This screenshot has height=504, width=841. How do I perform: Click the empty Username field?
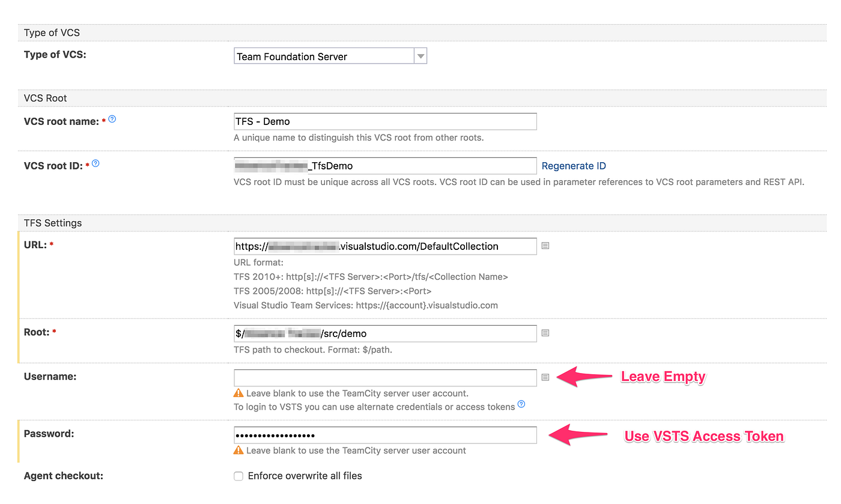coord(384,377)
